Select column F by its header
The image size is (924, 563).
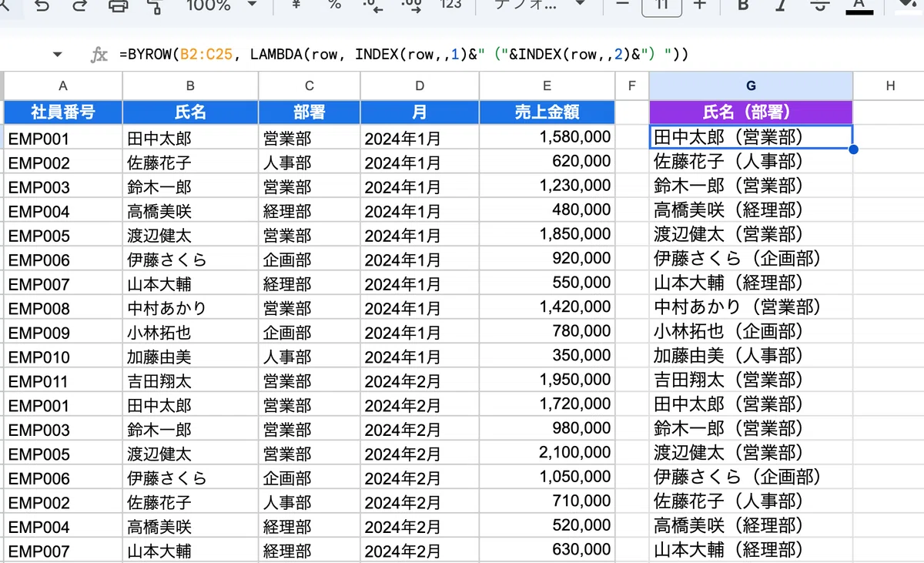pos(632,85)
